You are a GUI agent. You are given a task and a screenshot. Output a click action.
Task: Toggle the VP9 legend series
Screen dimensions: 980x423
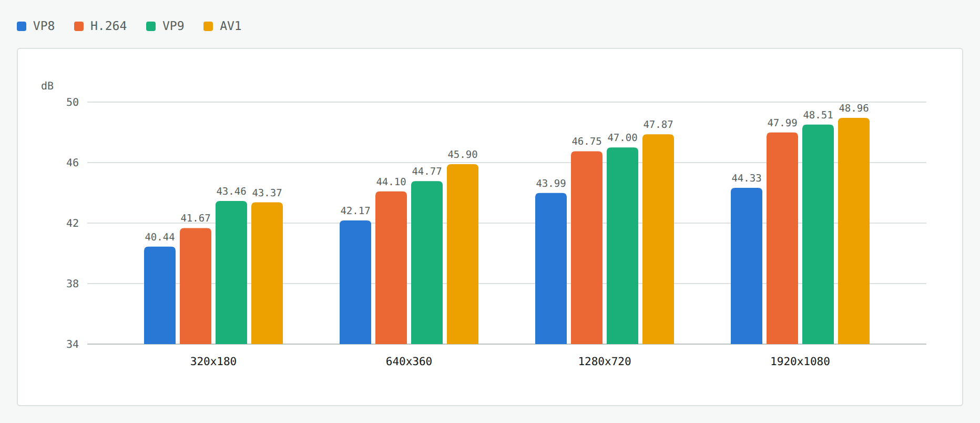coord(165,26)
